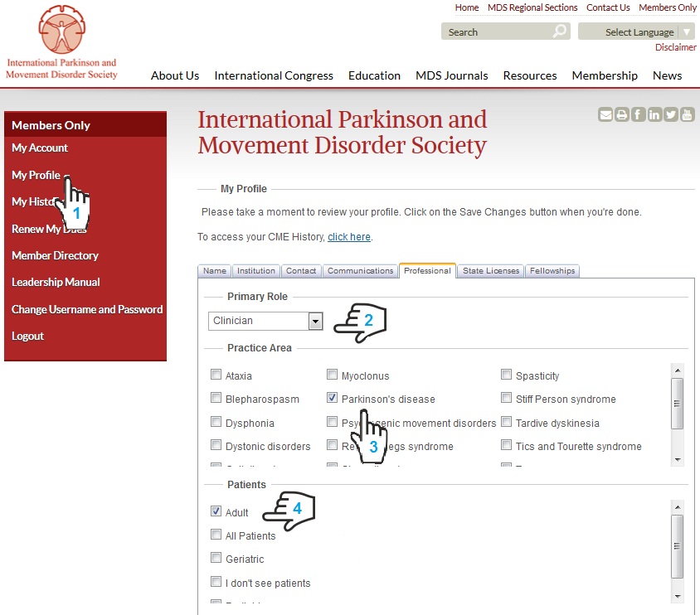Click the search magnifier icon
This screenshot has width=700, height=615.
pos(559,31)
